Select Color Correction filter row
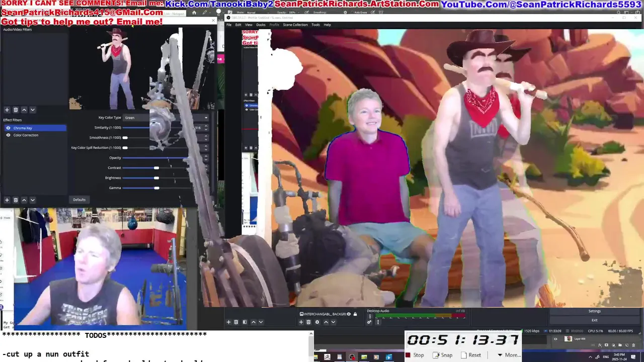Viewport: 644px width, 362px height. pos(34,135)
